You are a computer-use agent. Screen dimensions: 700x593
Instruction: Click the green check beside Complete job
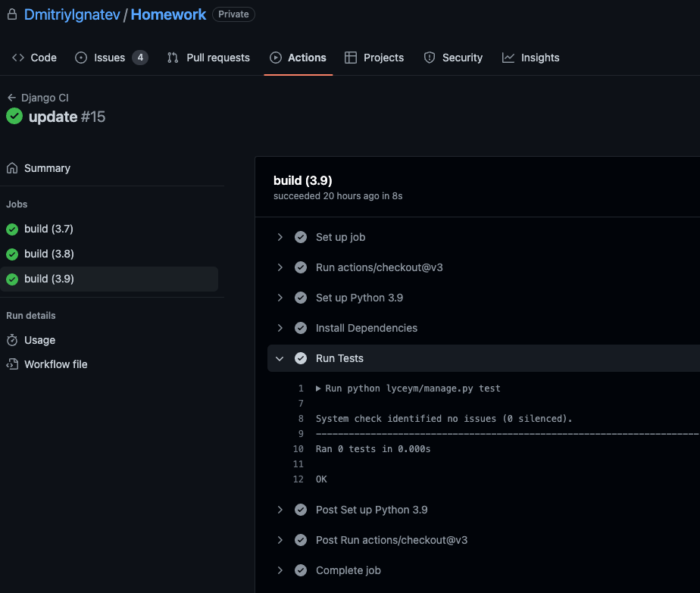pos(301,570)
